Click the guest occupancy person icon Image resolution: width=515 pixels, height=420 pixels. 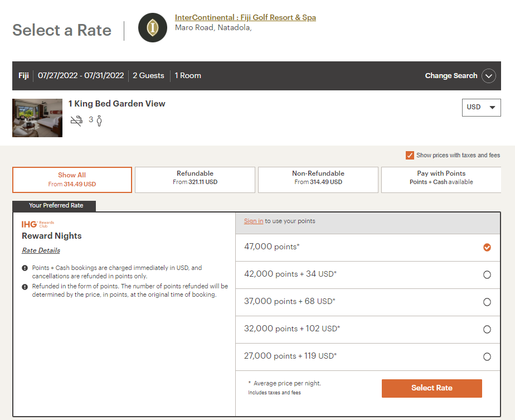[x=99, y=120]
